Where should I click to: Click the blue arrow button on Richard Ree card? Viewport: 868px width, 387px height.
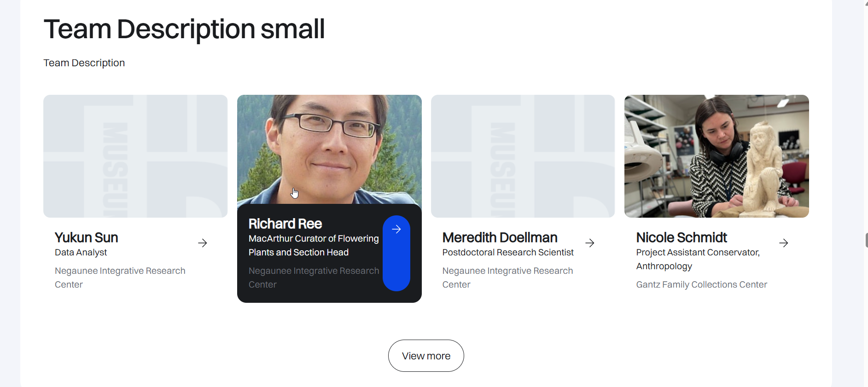click(x=396, y=253)
